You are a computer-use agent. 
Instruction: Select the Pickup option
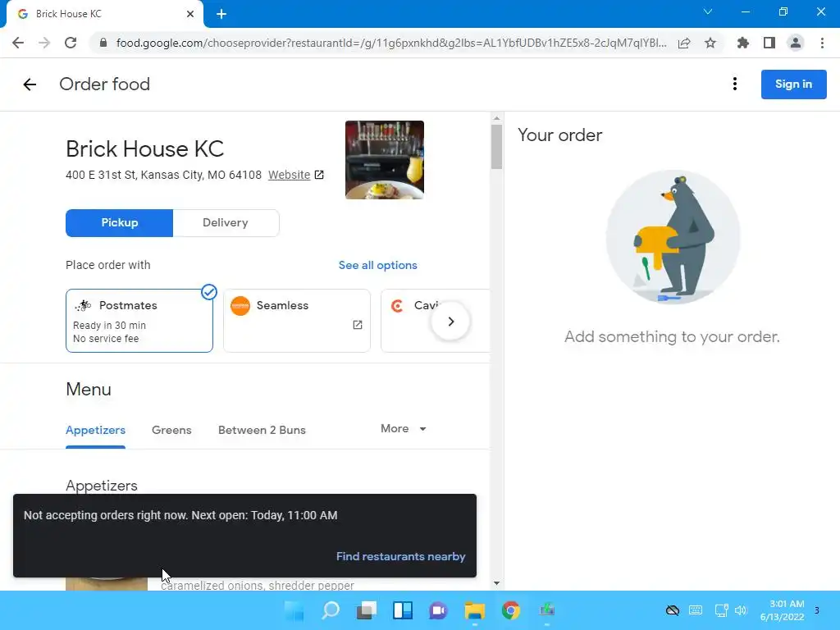(120, 223)
